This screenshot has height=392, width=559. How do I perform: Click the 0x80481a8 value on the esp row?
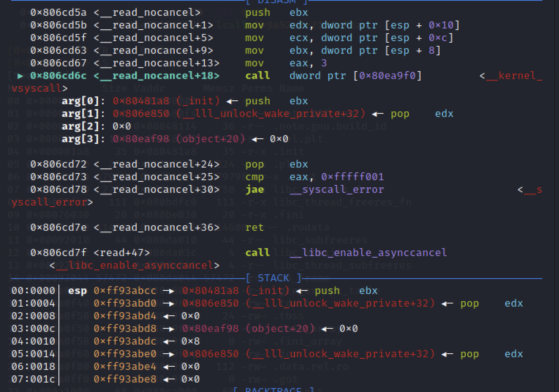210,291
